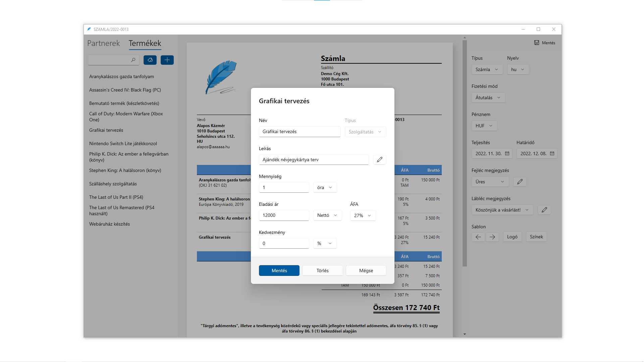Image resolution: width=644 pixels, height=362 pixels.
Task: Go to previous template with left arrow
Action: click(478, 237)
